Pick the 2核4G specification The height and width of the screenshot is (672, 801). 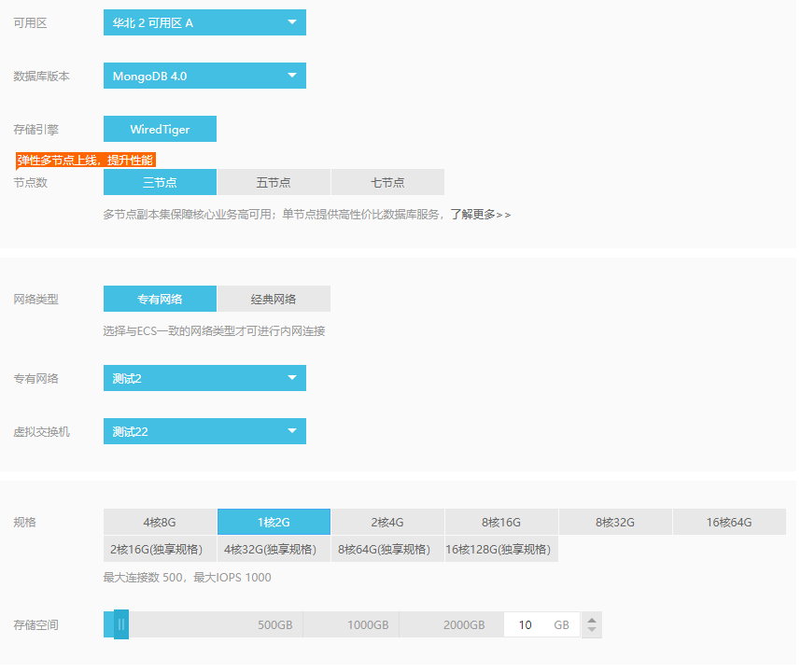tap(387, 522)
